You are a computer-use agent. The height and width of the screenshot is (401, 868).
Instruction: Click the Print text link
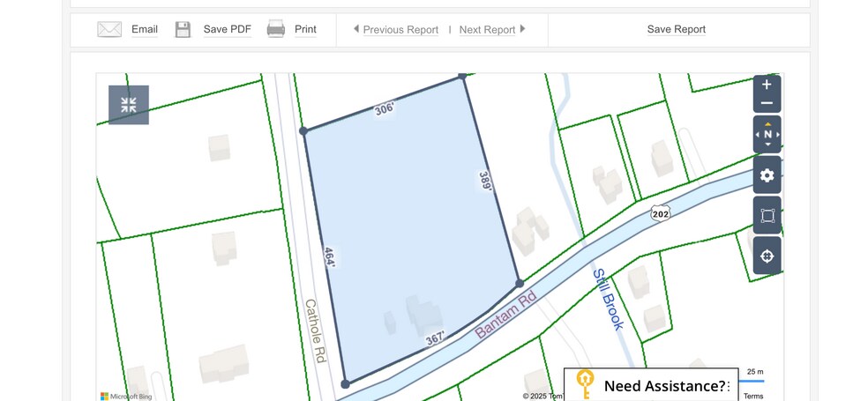tap(305, 29)
